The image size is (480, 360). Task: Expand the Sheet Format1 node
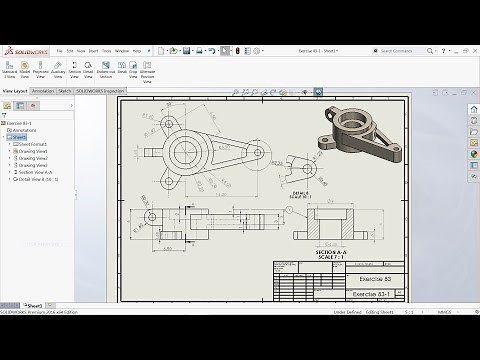point(10,144)
